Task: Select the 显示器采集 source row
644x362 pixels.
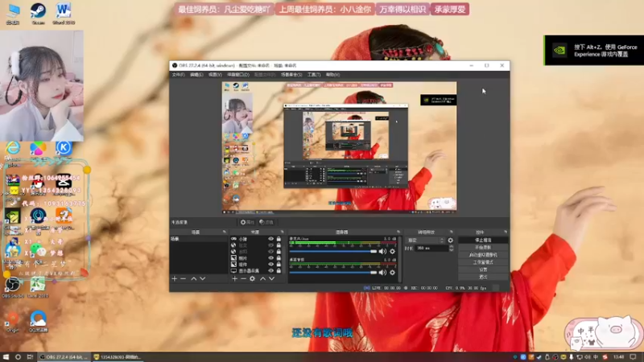Action: [256, 271]
